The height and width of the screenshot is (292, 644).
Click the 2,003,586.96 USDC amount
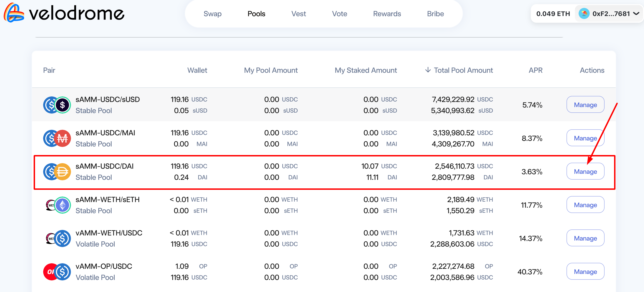coord(461,277)
